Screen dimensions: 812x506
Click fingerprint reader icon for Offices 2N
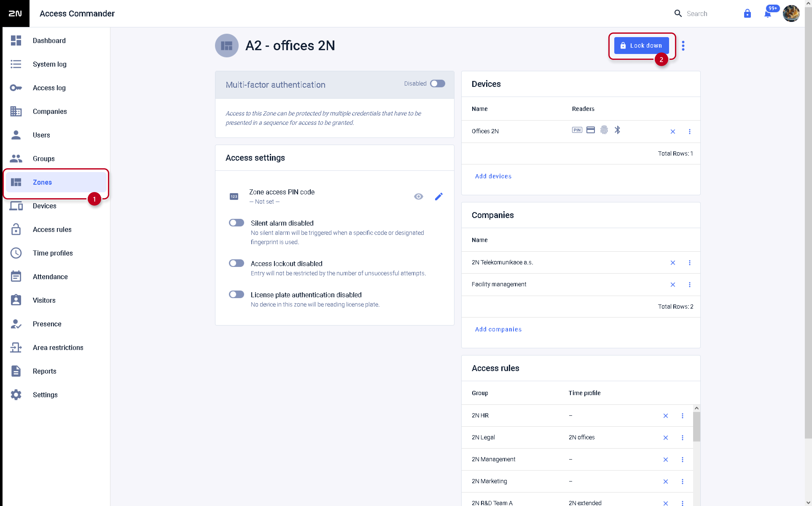tap(604, 130)
